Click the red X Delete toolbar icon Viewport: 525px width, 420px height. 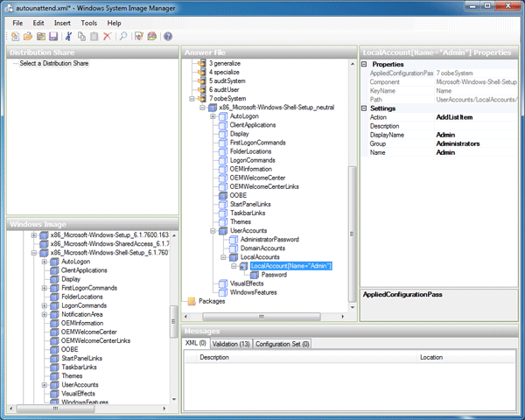point(107,37)
